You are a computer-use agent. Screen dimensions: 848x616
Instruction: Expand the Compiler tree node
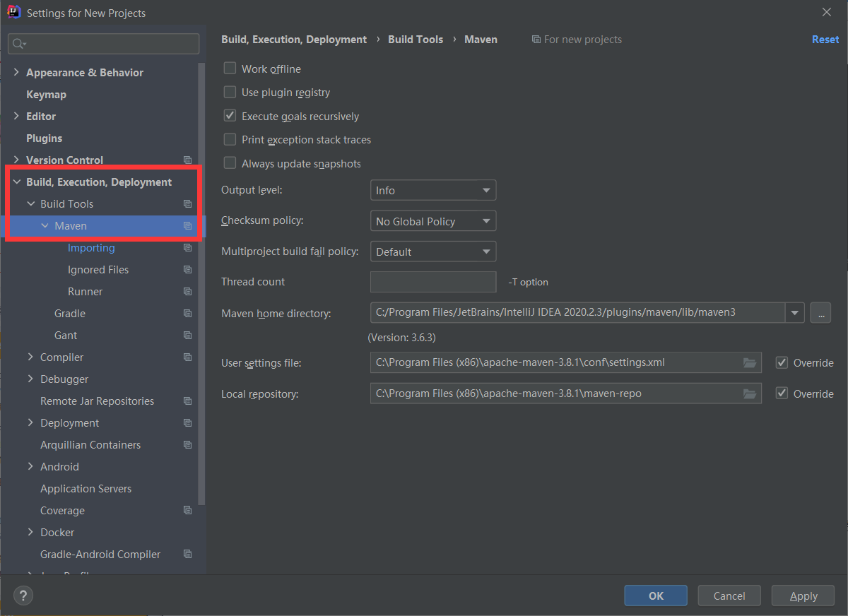30,357
